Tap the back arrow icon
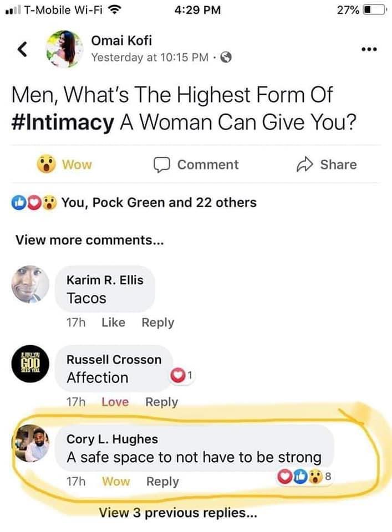 (x=22, y=50)
